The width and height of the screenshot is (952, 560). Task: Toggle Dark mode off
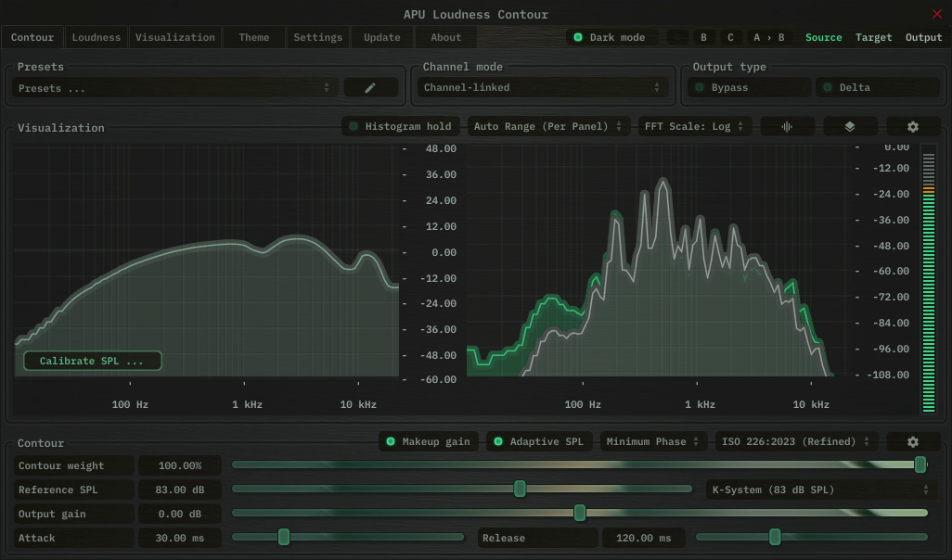[x=611, y=37]
